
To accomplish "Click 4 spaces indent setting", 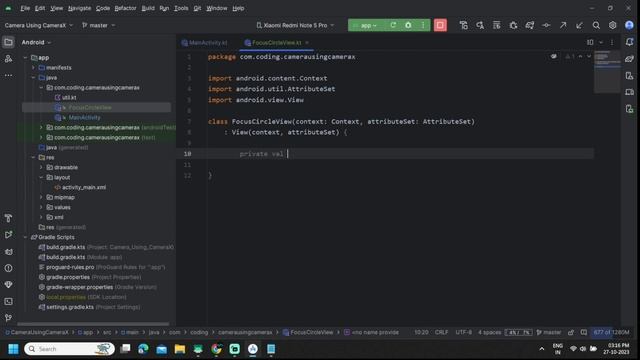I will [489, 332].
